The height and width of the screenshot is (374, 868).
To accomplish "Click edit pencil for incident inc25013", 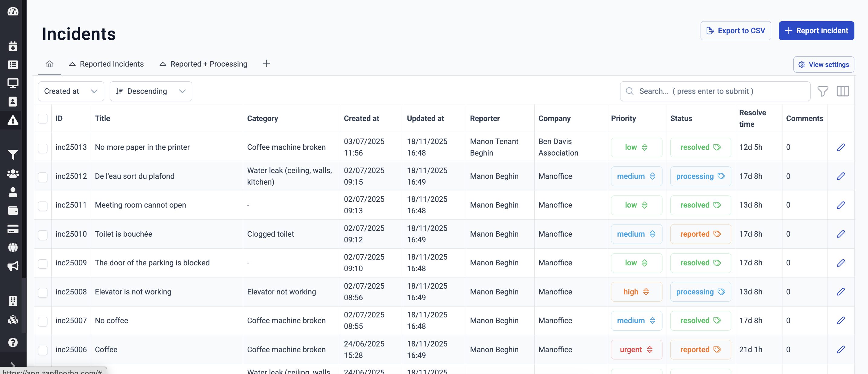I will point(840,147).
